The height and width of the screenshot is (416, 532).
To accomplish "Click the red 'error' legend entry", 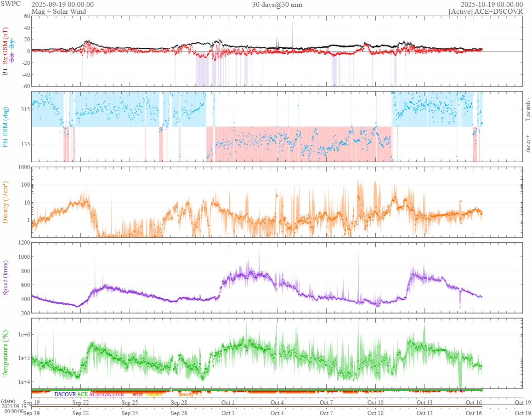I will (138, 394).
